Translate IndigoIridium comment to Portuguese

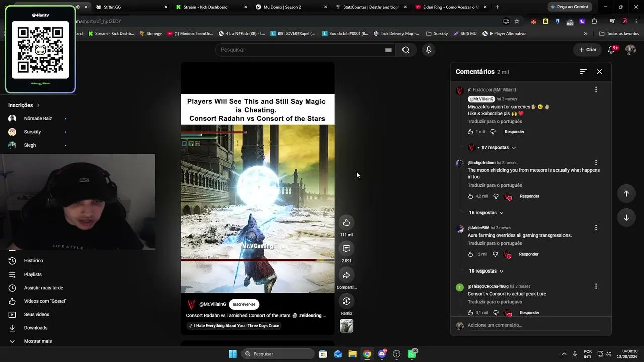pyautogui.click(x=495, y=185)
